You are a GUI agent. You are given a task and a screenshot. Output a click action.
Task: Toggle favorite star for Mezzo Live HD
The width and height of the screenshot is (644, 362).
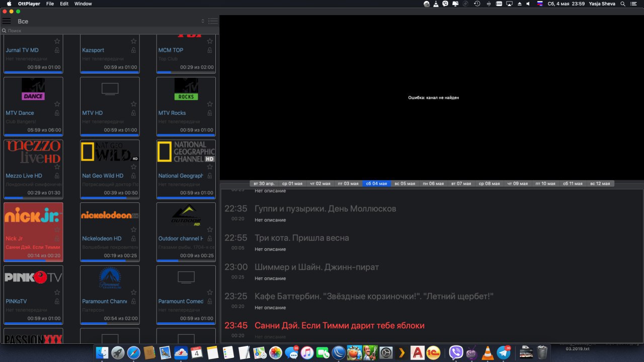coord(57,167)
